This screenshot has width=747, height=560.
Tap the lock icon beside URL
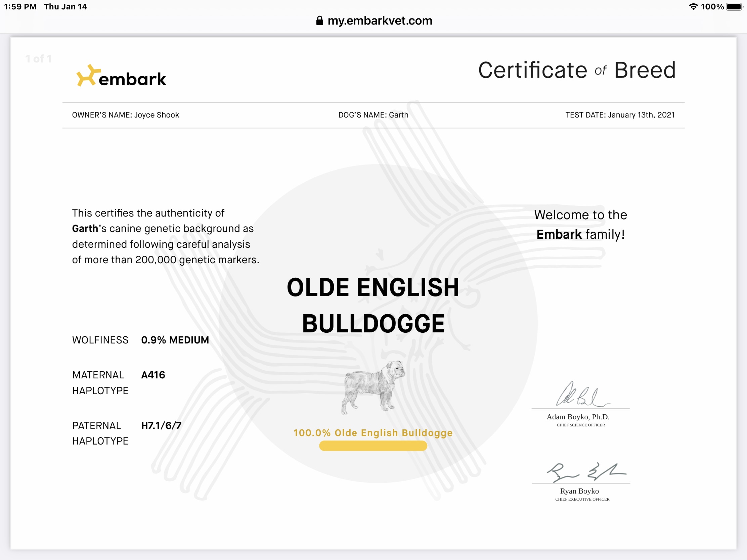(319, 21)
